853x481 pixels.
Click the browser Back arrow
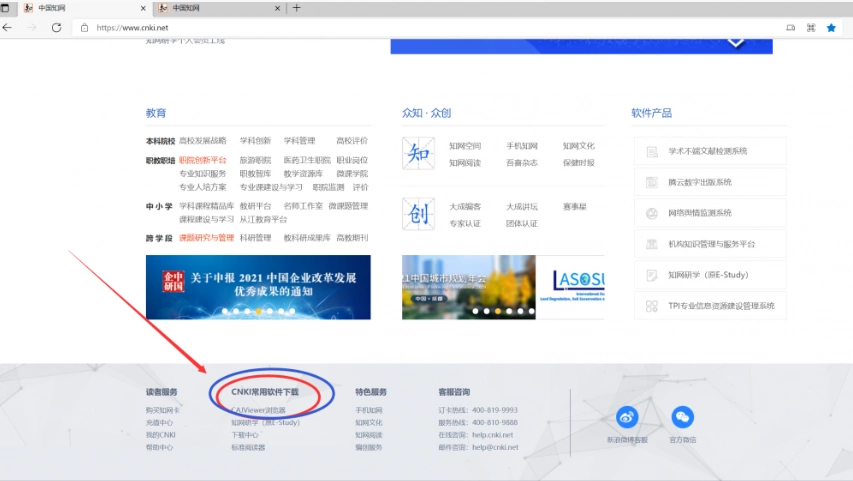pos(7,27)
